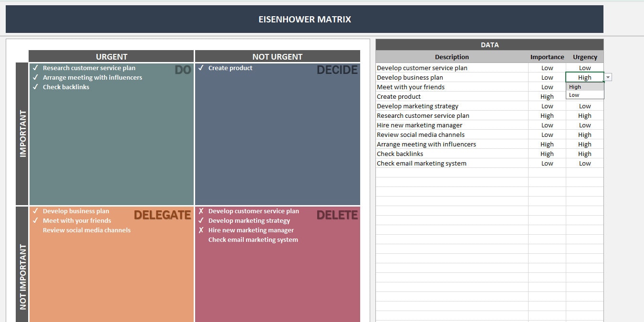Click the "DELEGATE" quadrant label
The image size is (644, 322).
163,215
